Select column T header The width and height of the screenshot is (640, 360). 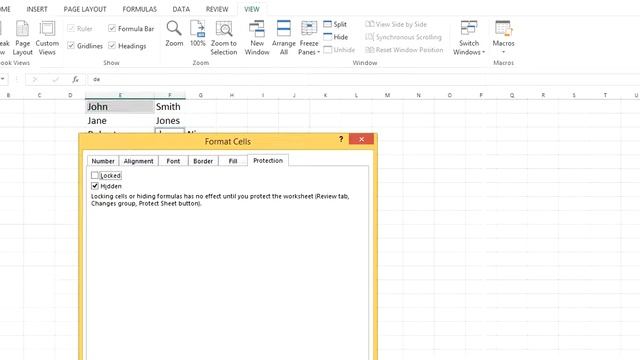coord(605,95)
